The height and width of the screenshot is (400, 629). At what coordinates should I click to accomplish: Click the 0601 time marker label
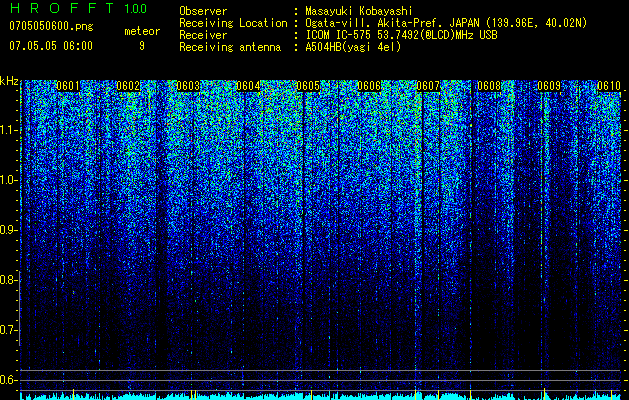68,86
